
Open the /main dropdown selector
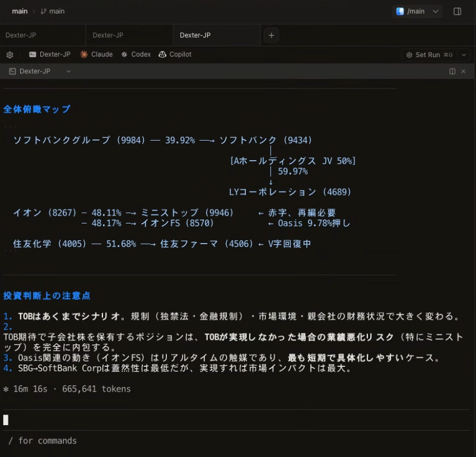(x=417, y=12)
